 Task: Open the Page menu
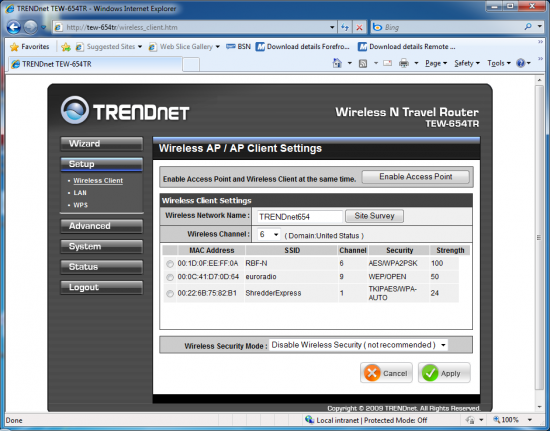(436, 63)
